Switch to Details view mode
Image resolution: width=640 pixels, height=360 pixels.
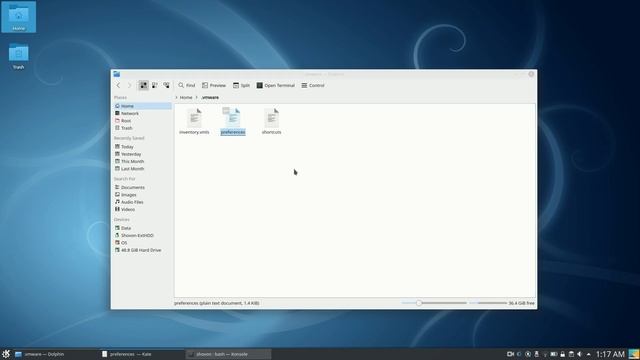coord(166,85)
